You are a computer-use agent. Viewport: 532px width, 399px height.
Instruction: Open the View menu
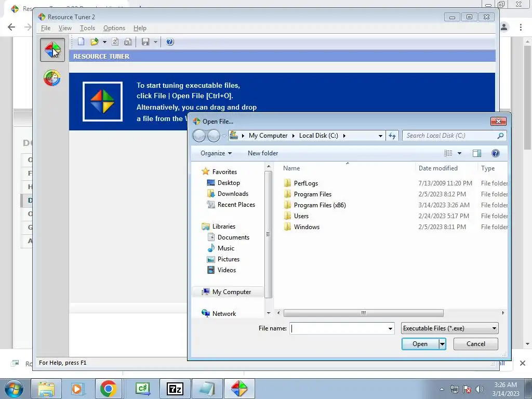pos(65,28)
